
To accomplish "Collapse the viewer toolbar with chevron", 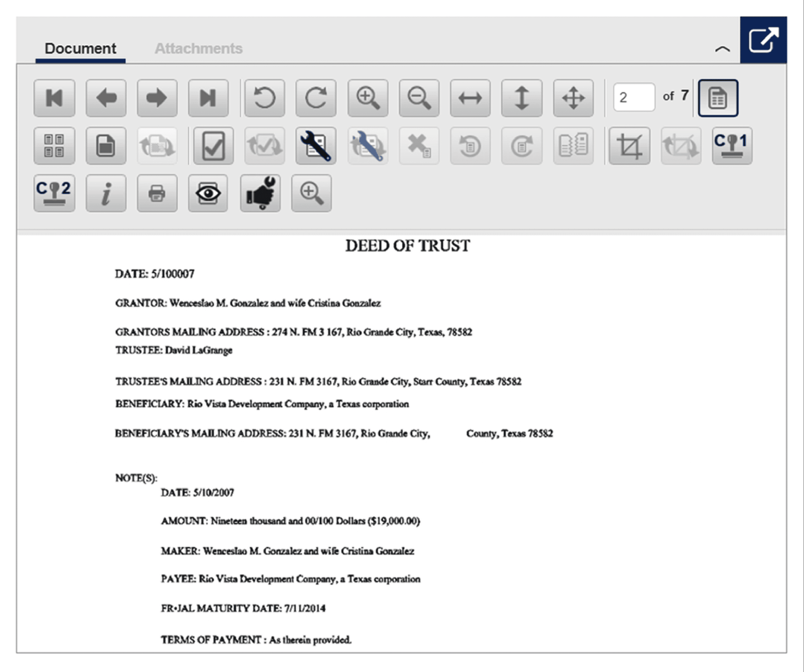I will (722, 49).
